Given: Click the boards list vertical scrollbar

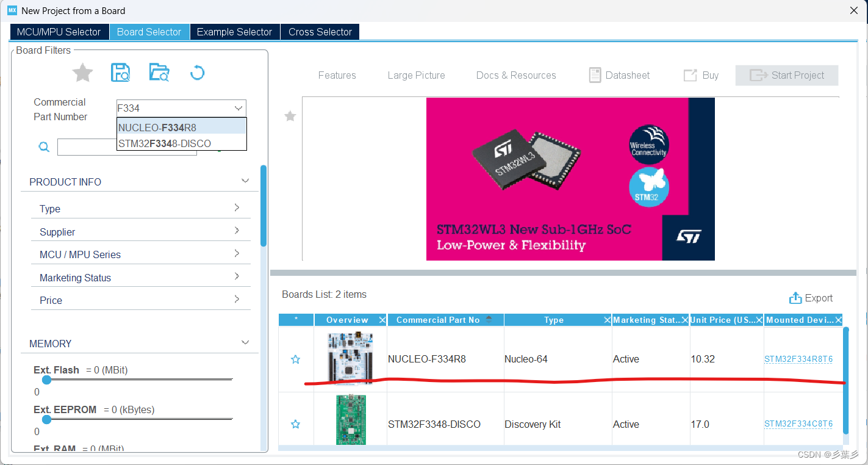Looking at the screenshot, I should pos(846,380).
